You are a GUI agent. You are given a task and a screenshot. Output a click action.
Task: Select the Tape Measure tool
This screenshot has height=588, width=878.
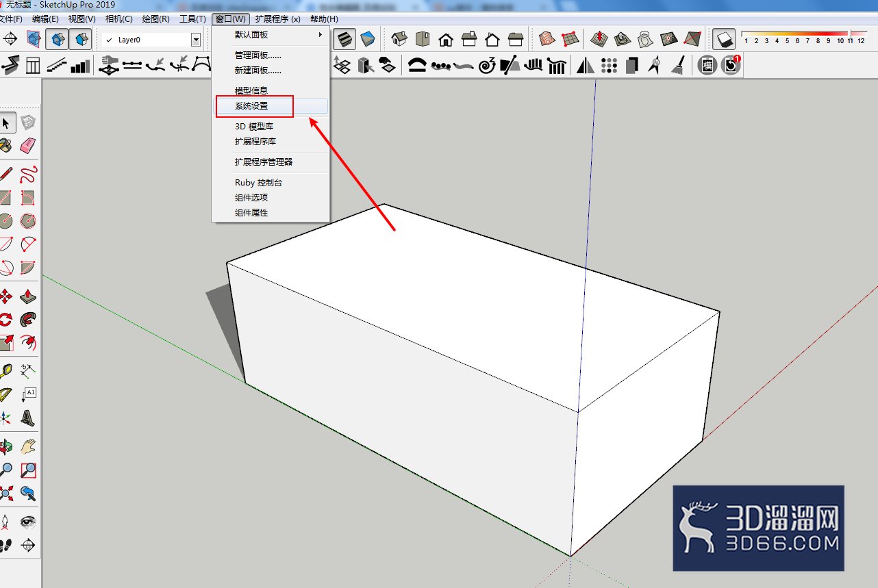pos(5,370)
